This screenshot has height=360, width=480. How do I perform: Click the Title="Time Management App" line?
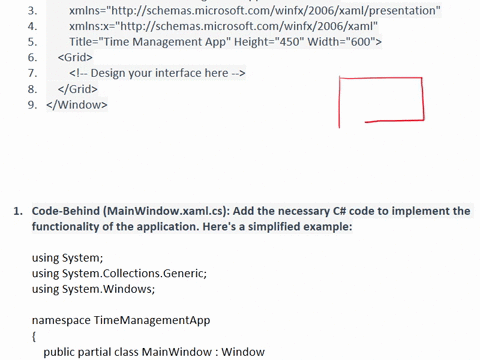pyautogui.click(x=225, y=42)
